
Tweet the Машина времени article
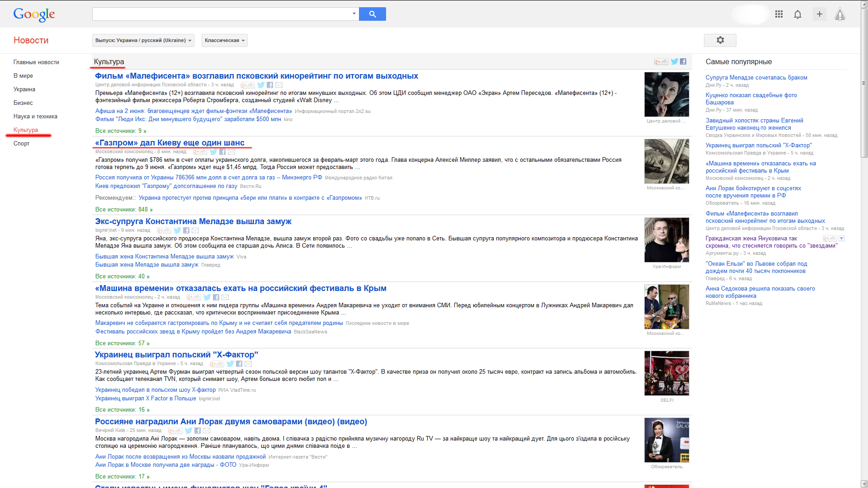click(x=207, y=297)
